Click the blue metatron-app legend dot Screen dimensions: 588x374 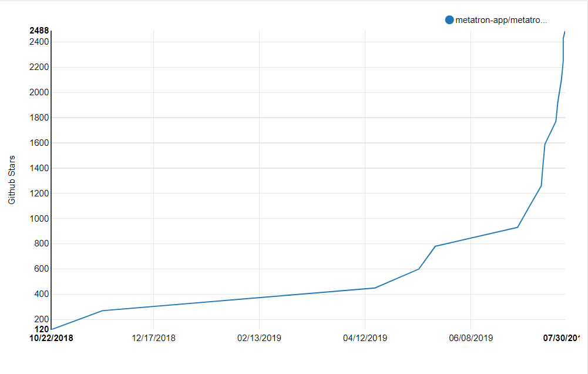tap(449, 20)
